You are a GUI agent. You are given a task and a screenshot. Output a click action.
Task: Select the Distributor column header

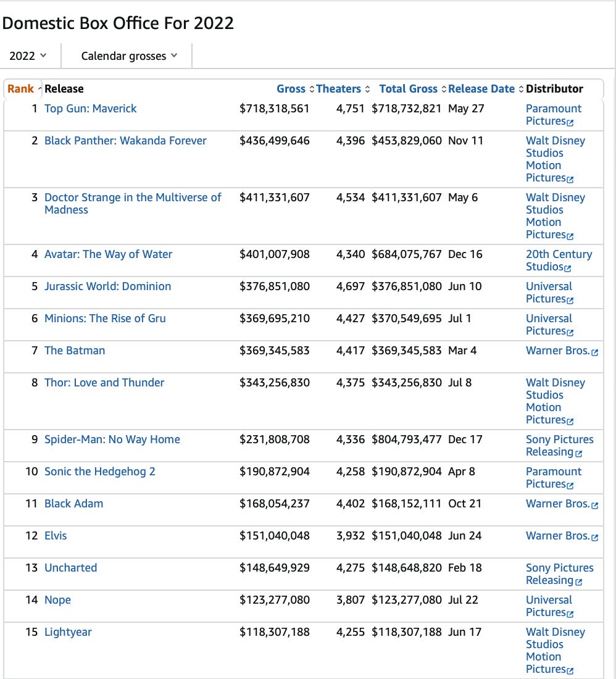click(x=554, y=89)
